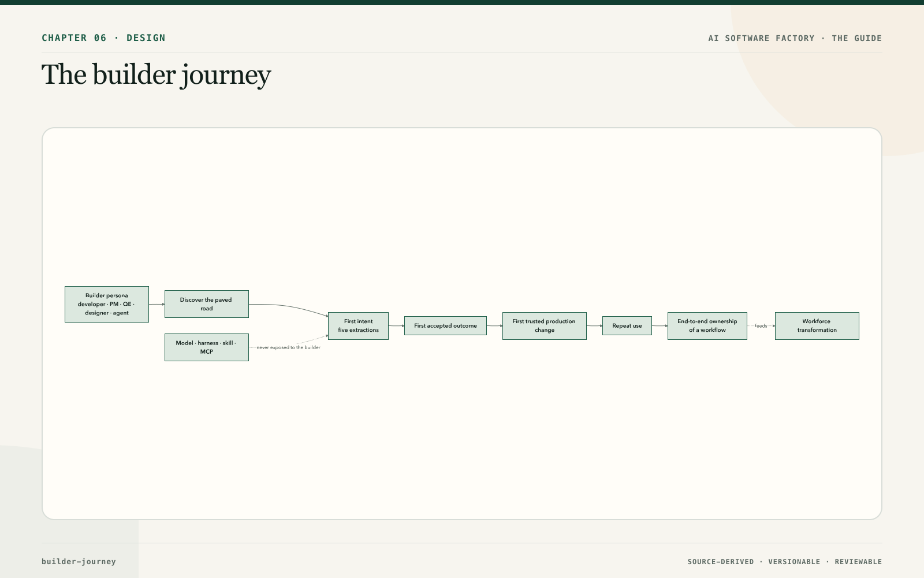This screenshot has height=578, width=924.
Task: Select the 'Discover the paved road' node
Action: (x=207, y=304)
